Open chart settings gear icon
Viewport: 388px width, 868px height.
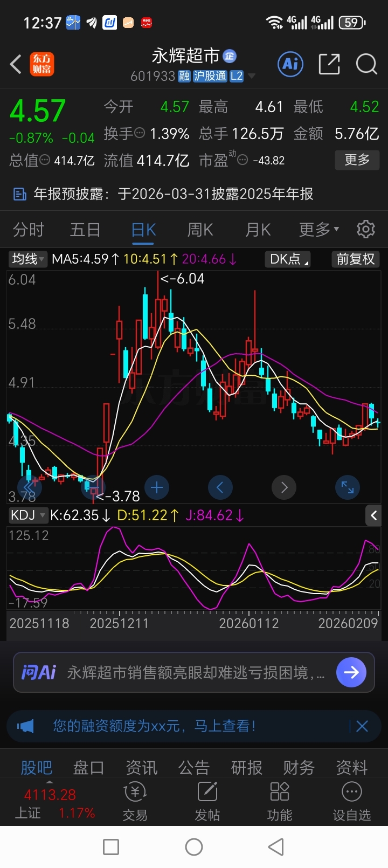pyautogui.click(x=366, y=229)
